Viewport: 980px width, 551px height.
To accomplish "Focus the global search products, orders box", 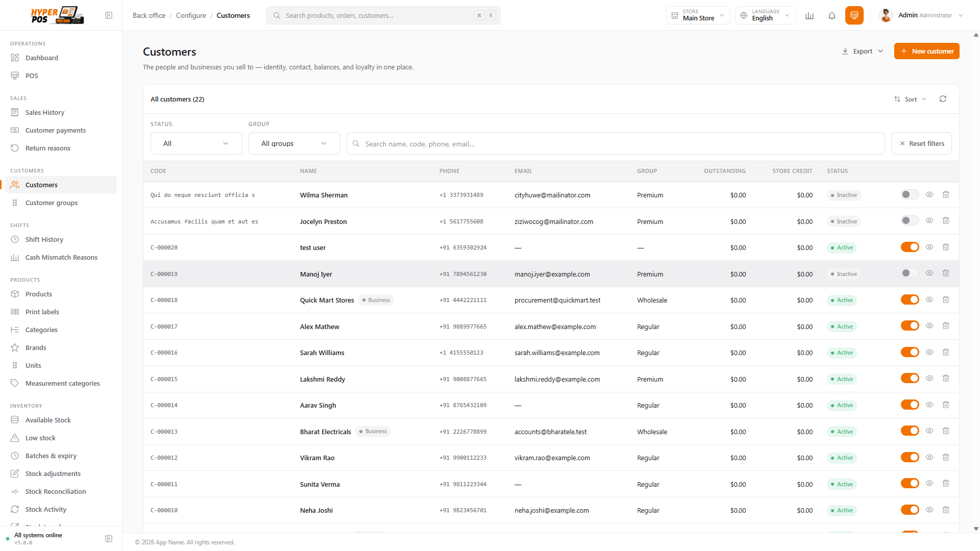I will [x=383, y=15].
